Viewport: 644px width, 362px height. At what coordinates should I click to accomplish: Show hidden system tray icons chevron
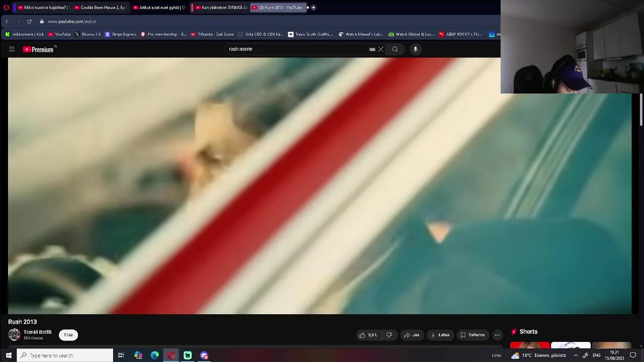576,355
